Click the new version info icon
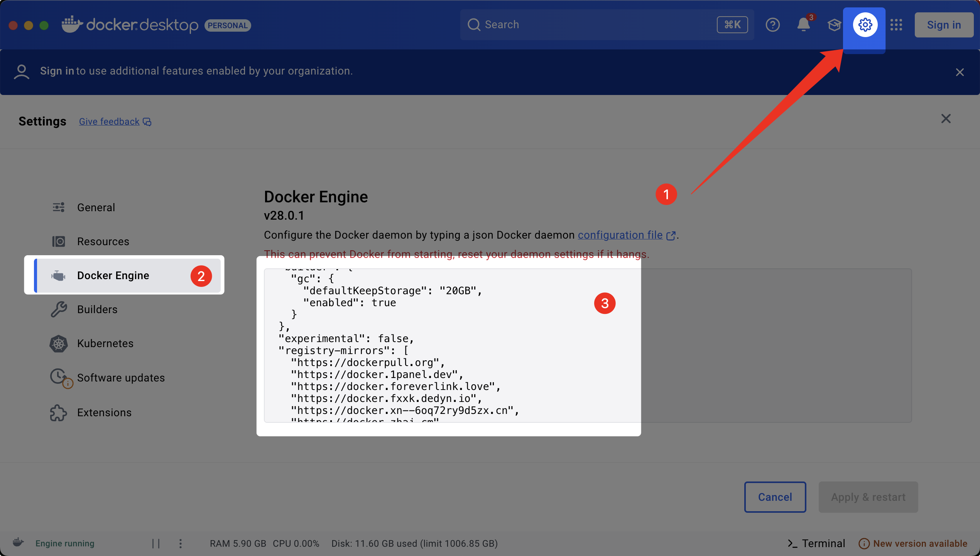980x556 pixels. [x=864, y=543]
